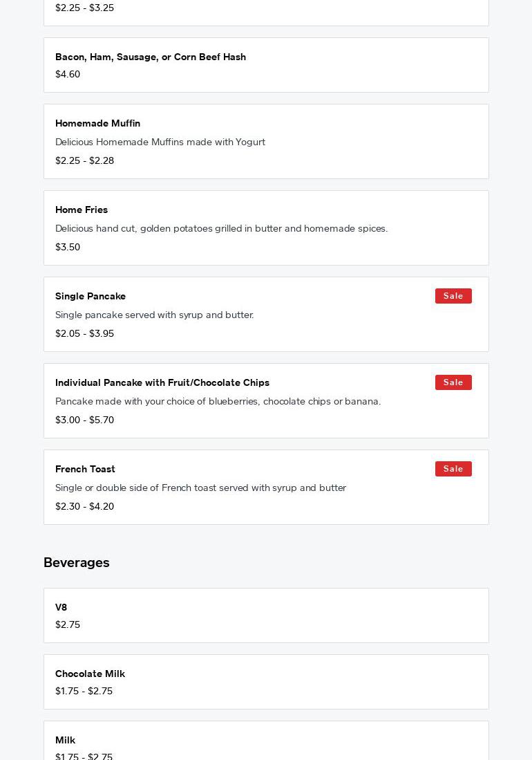
Task: Click the $2.05 - $3.95 pancake price
Action: [x=84, y=333]
